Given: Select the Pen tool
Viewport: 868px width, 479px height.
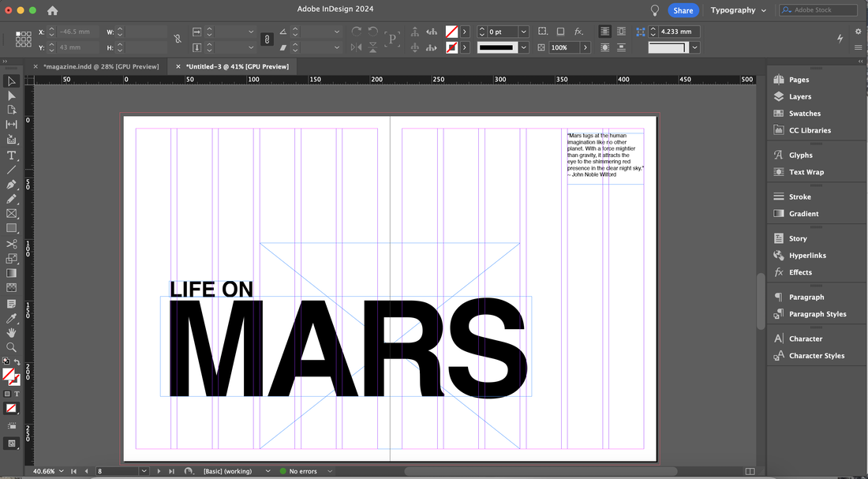Looking at the screenshot, I should pos(11,185).
